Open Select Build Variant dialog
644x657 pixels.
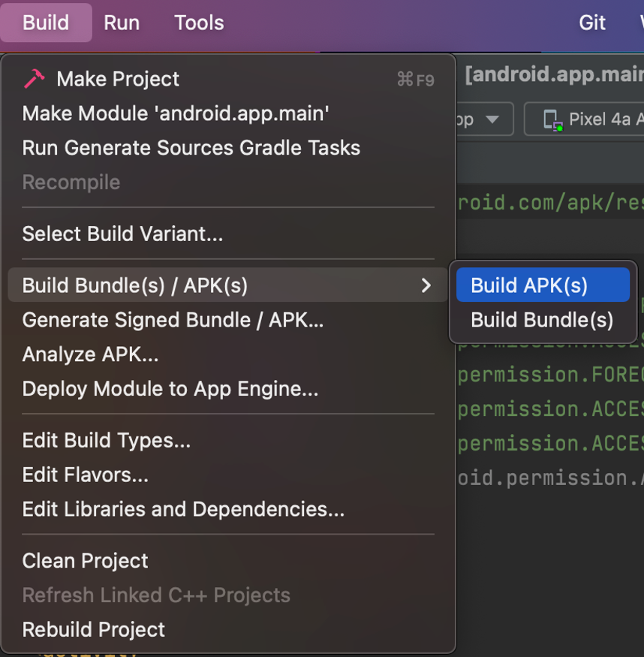pyautogui.click(x=122, y=234)
